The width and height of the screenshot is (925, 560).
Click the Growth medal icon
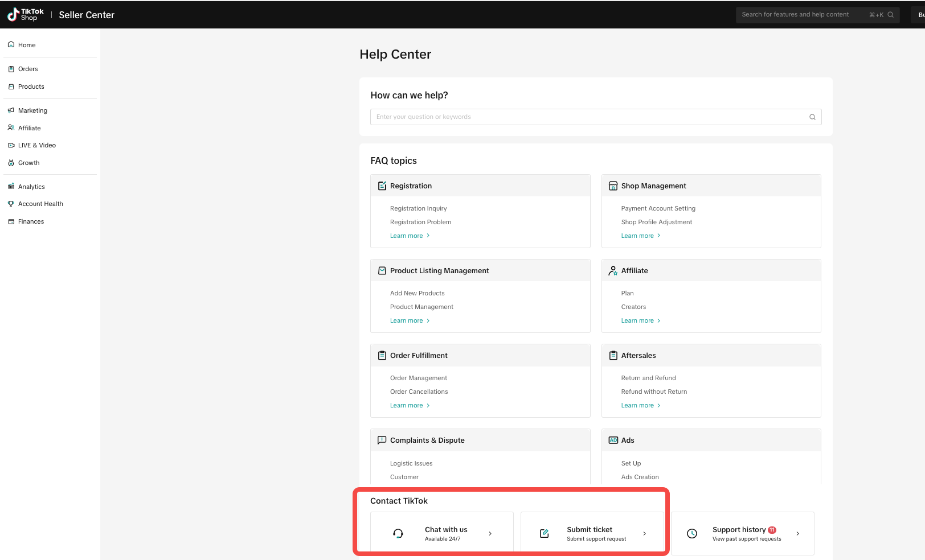point(11,163)
